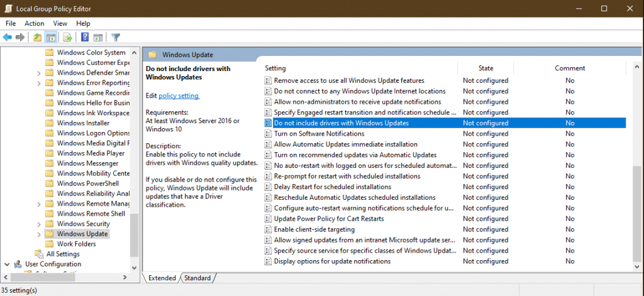
Task: Click the 'policy setting' edit link
Action: click(x=179, y=96)
